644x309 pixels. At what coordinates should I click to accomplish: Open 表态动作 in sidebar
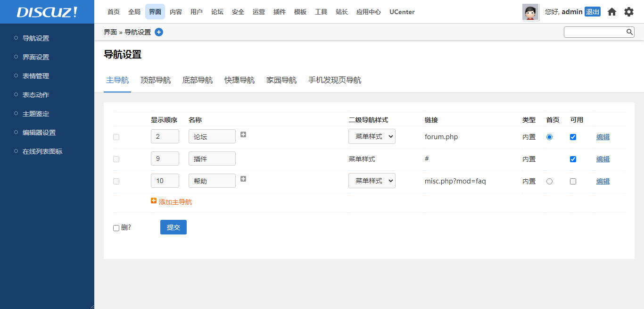tap(36, 95)
